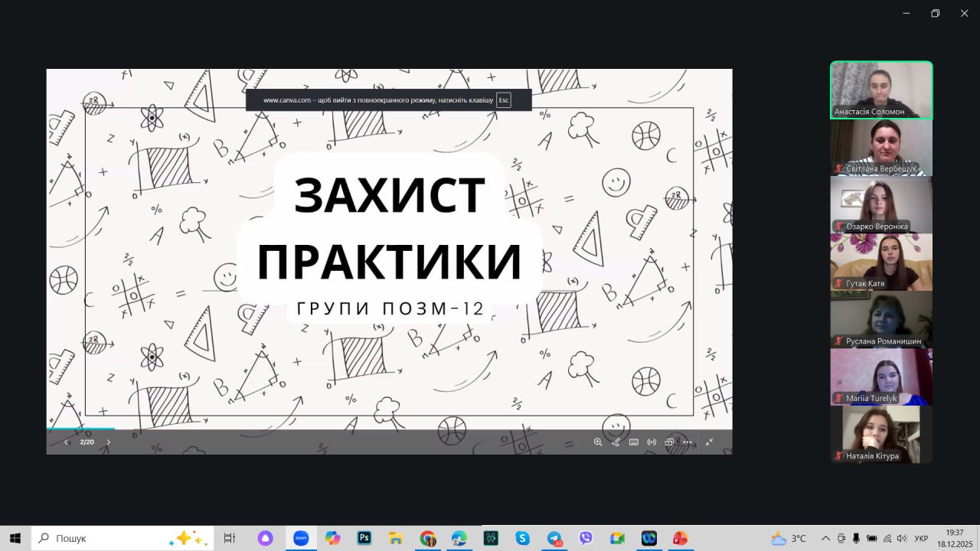The height and width of the screenshot is (551, 980).
Task: Open Zoom from the taskbar
Action: (301, 538)
